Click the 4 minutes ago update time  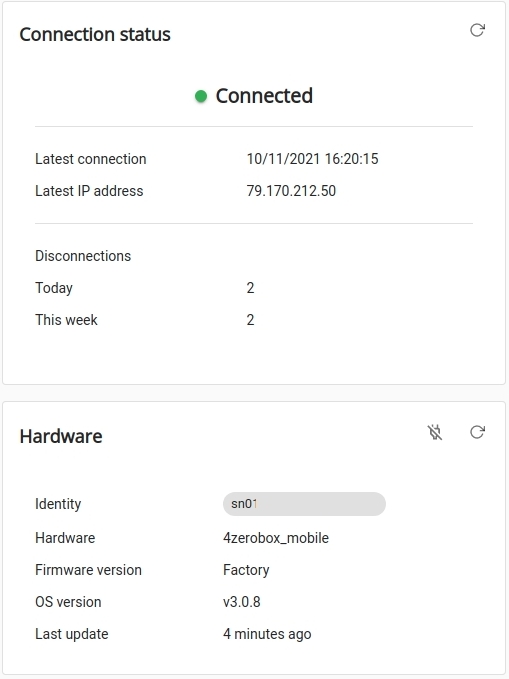point(267,634)
